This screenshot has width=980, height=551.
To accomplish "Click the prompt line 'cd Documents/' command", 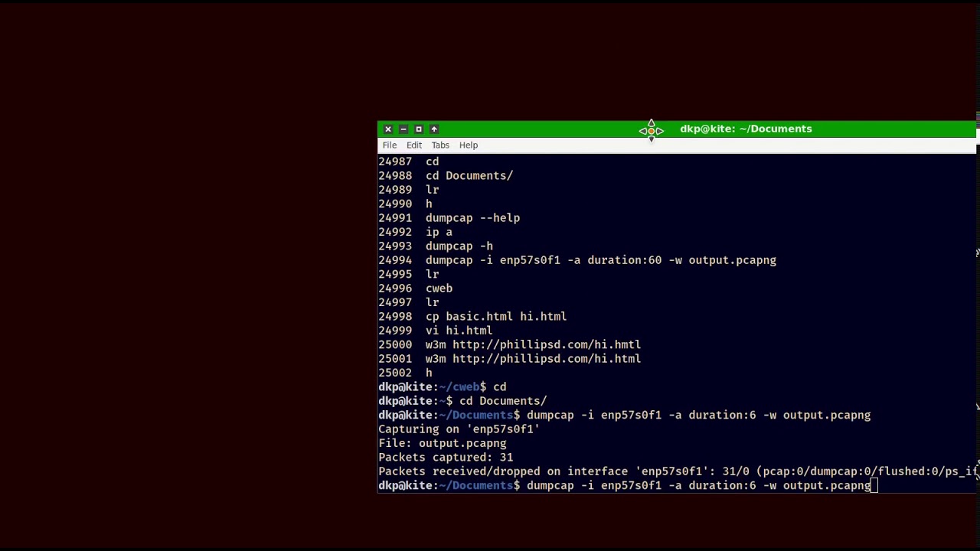I will pyautogui.click(x=503, y=401).
